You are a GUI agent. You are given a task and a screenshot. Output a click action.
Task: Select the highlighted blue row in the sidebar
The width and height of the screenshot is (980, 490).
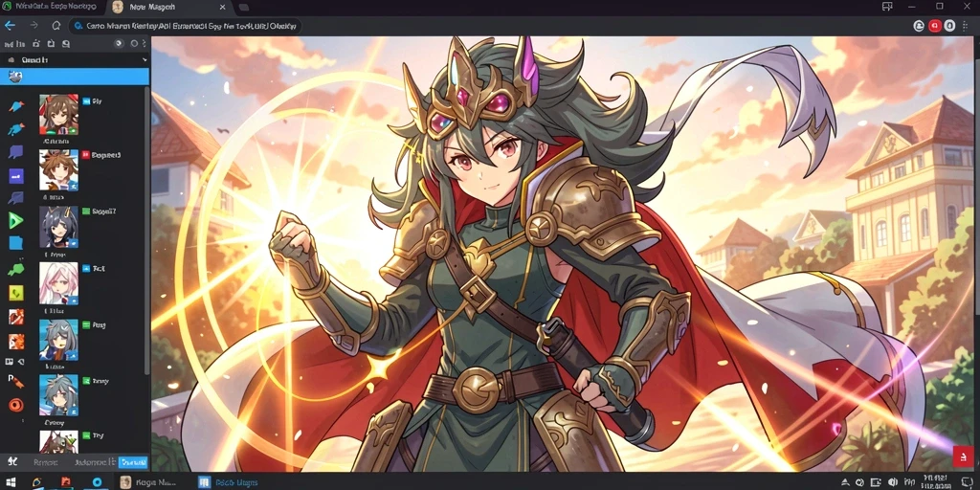pos(75,77)
